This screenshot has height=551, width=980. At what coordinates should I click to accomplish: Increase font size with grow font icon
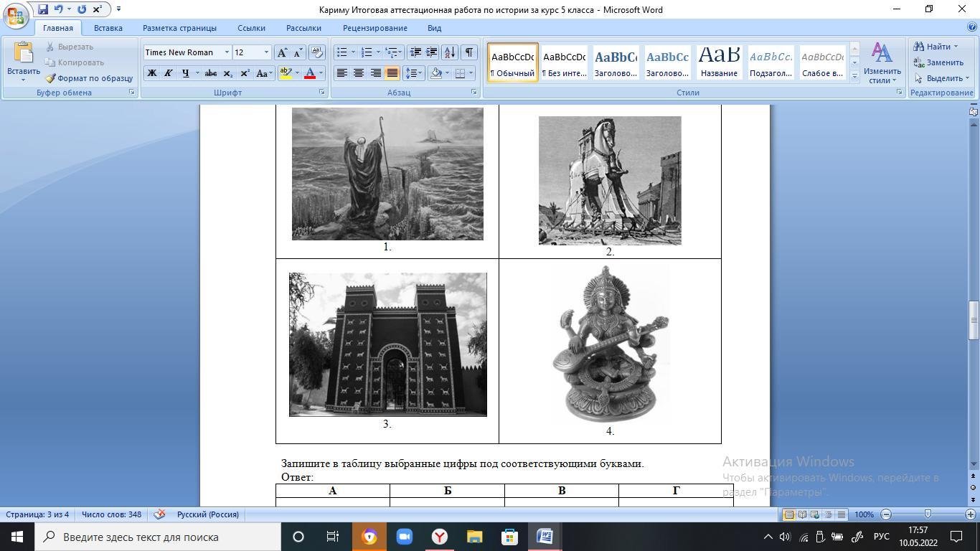point(283,52)
